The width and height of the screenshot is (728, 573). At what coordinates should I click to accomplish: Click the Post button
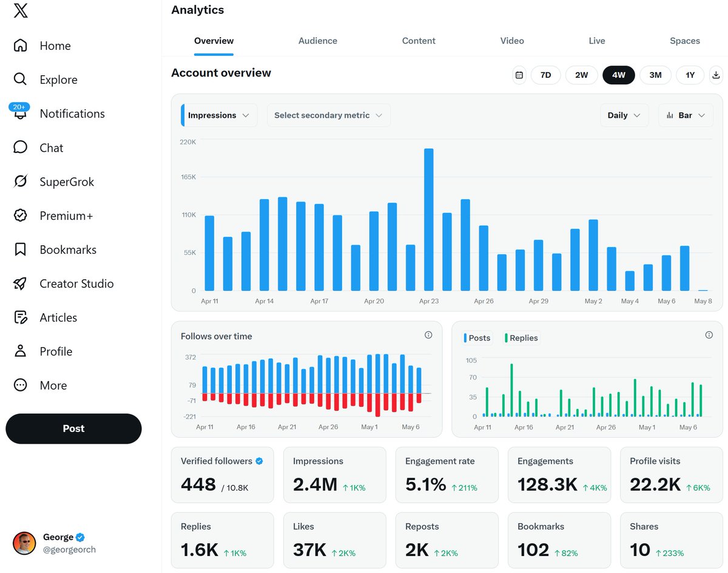(73, 429)
